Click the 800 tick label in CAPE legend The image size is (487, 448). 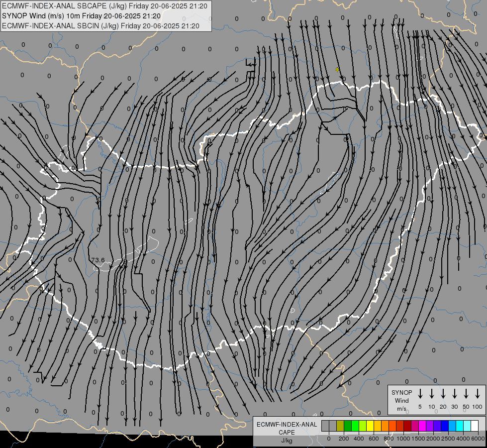coord(389,439)
